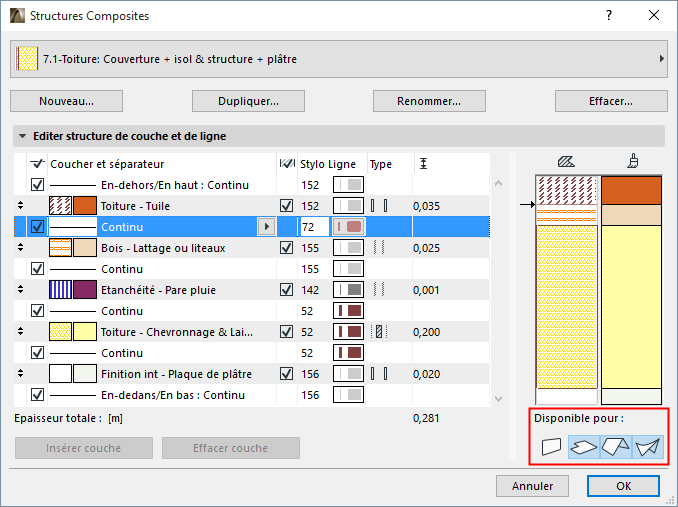Open line type popup arrow on selected Continu row
The image size is (678, 507).
pyautogui.click(x=266, y=226)
